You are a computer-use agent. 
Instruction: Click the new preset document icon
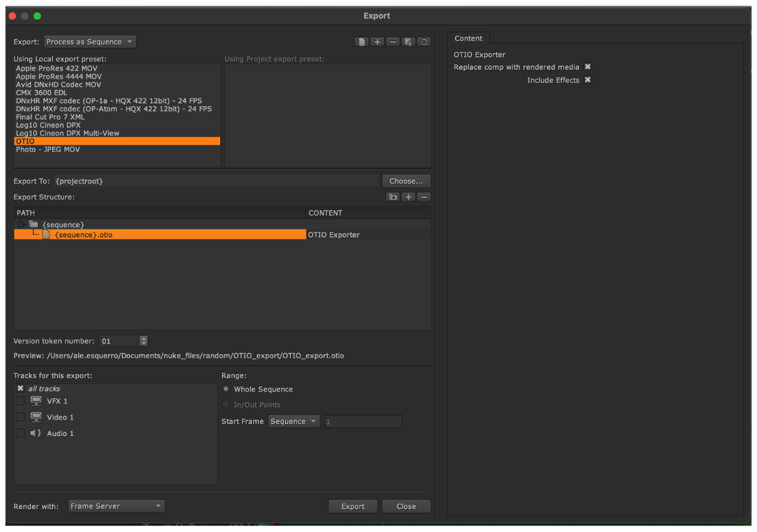click(361, 42)
